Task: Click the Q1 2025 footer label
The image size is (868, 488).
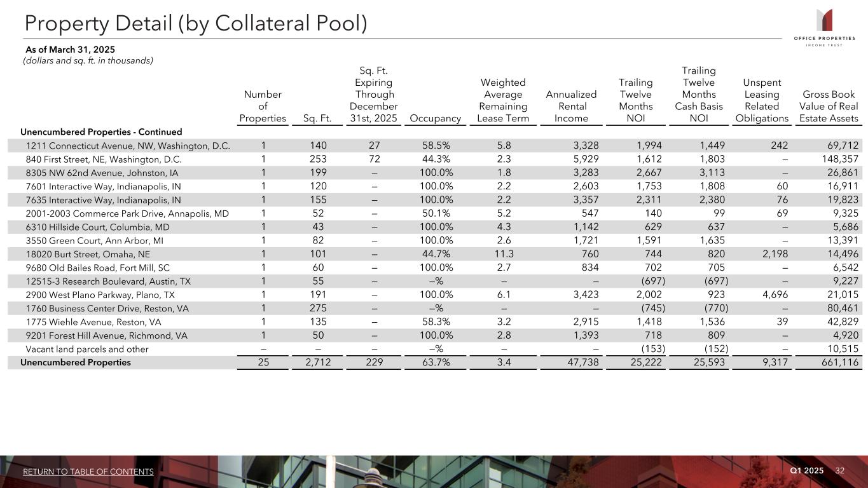Action: [806, 470]
